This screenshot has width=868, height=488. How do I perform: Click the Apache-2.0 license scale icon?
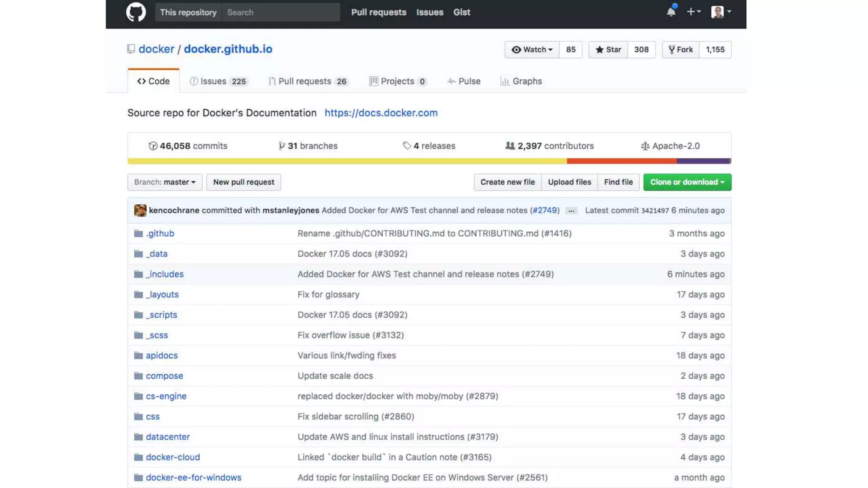coord(645,146)
